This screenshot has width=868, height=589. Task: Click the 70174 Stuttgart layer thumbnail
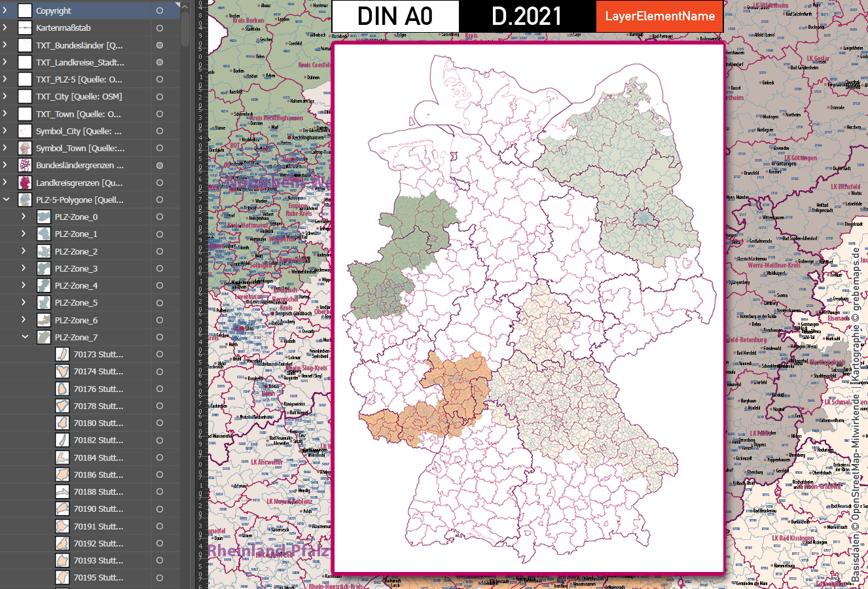coord(62,371)
